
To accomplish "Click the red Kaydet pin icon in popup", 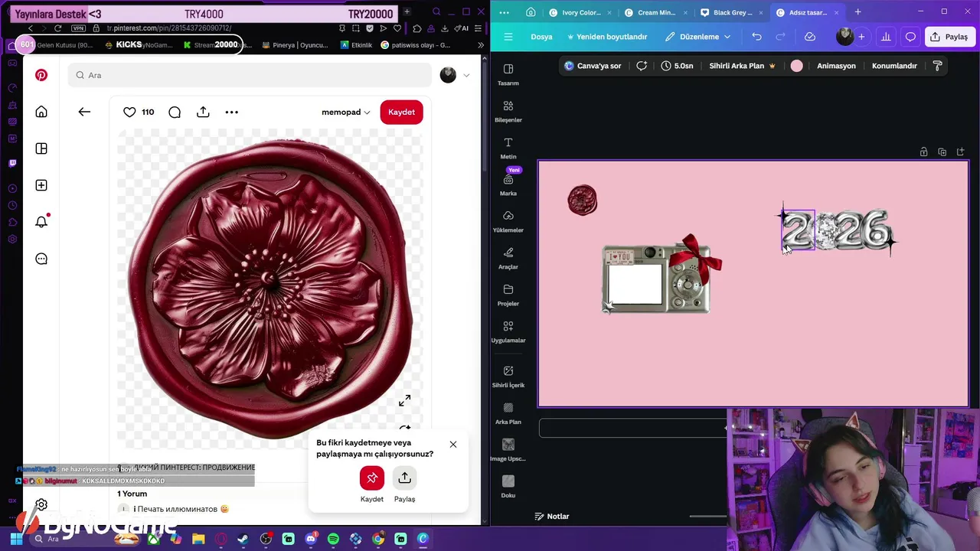I will [372, 478].
